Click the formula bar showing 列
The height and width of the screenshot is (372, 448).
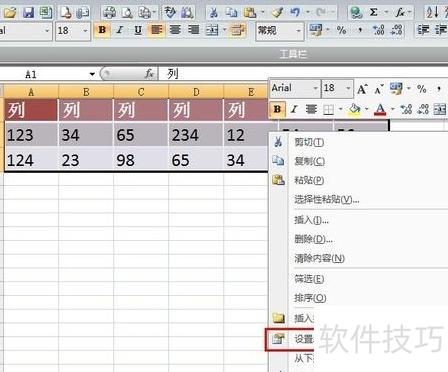coord(303,74)
